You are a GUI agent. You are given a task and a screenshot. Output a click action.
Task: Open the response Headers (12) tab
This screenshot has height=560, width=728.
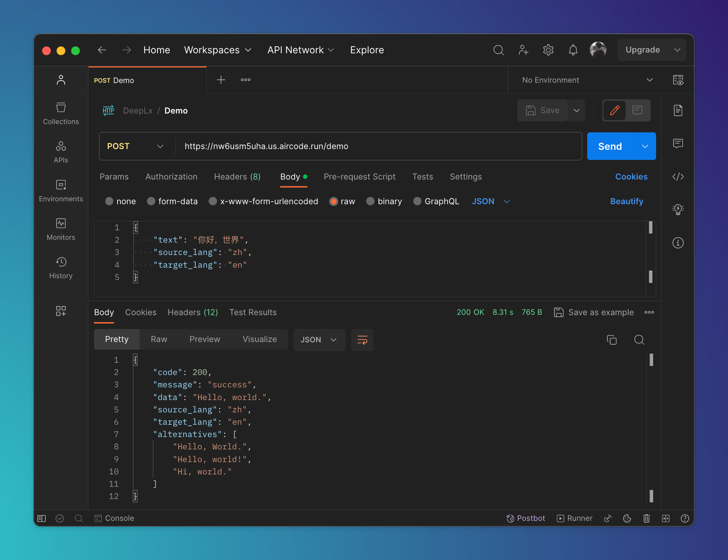[193, 312]
